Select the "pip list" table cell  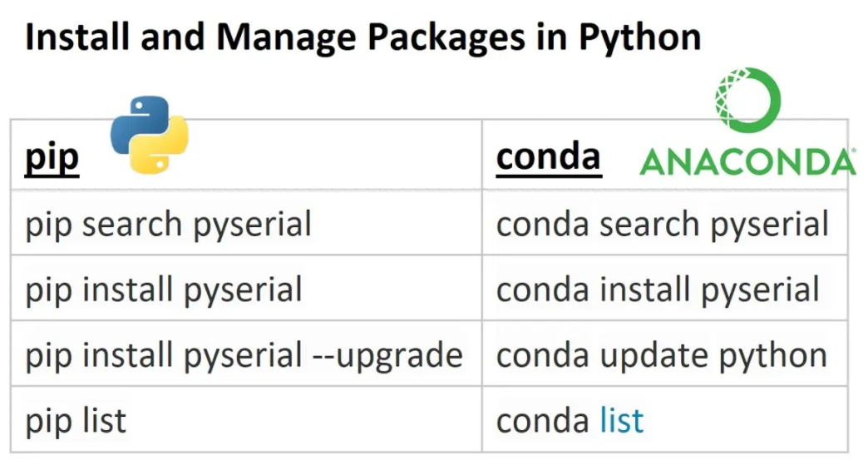point(76,421)
